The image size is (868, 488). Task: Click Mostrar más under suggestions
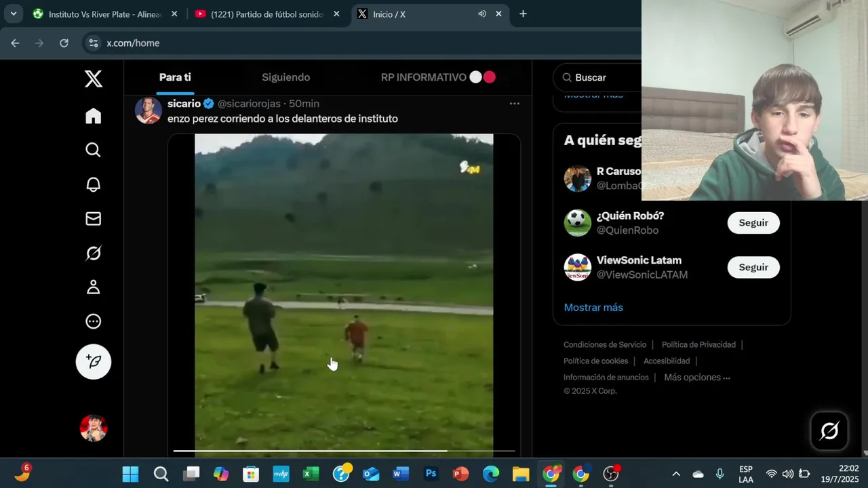[593, 308]
